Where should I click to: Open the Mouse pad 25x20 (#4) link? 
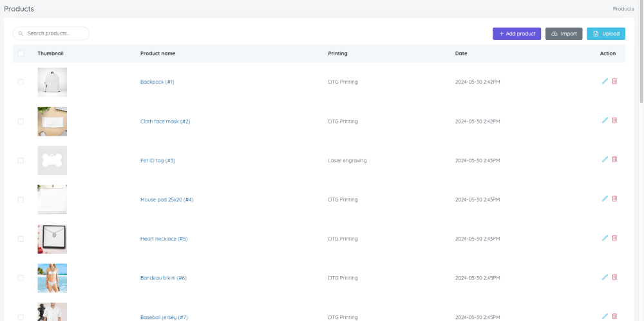point(167,200)
